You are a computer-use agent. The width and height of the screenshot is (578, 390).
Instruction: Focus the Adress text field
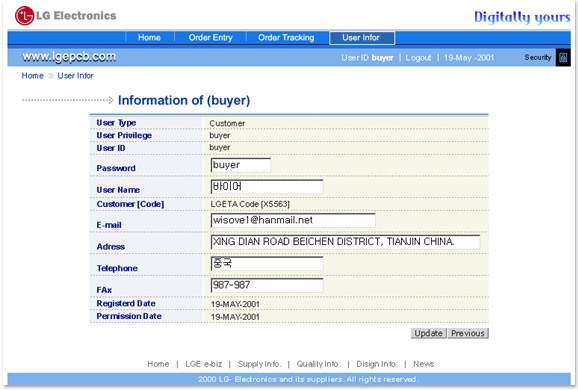[x=345, y=242]
